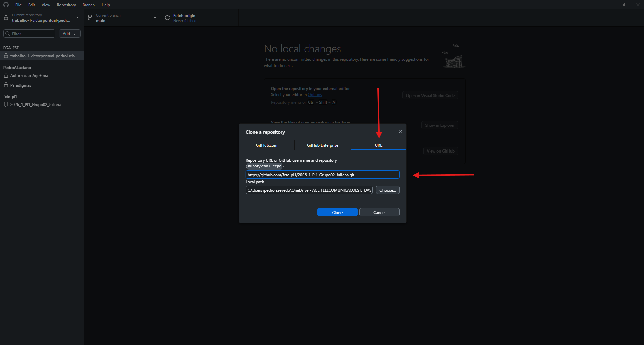Viewport: 644px width, 345px height.
Task: Open the View menu
Action: 46,5
